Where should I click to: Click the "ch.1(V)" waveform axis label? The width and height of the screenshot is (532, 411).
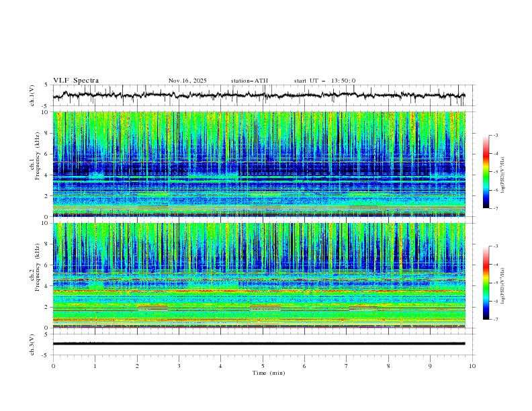click(x=32, y=95)
